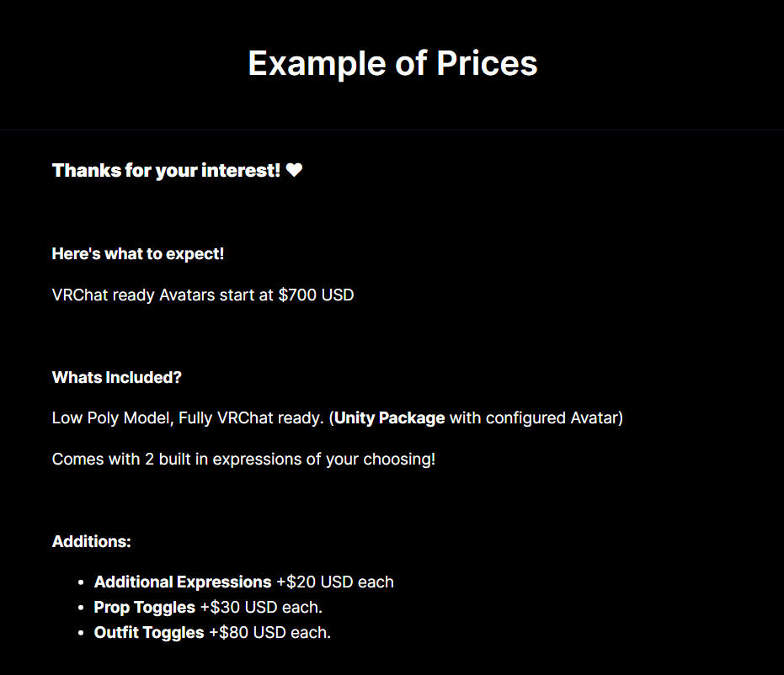Click the 'Additional Expressions' list item
Viewport: 784px width, 675px height.
(x=183, y=582)
